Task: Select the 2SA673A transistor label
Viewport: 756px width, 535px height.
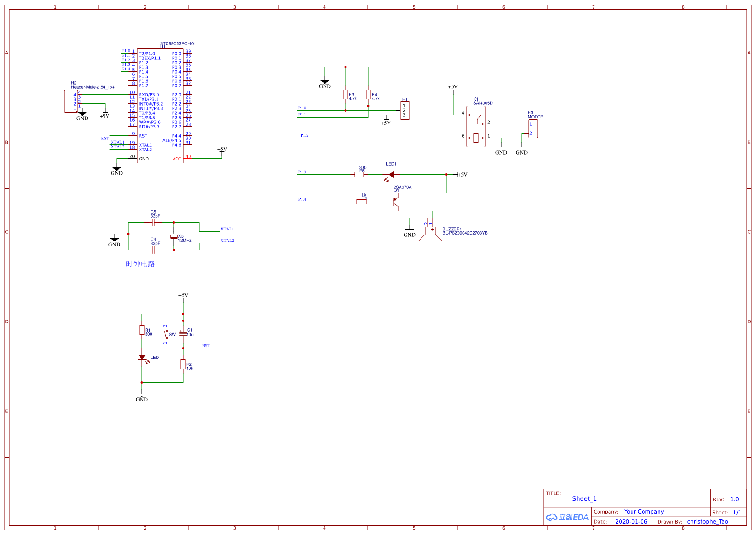Action: click(402, 187)
